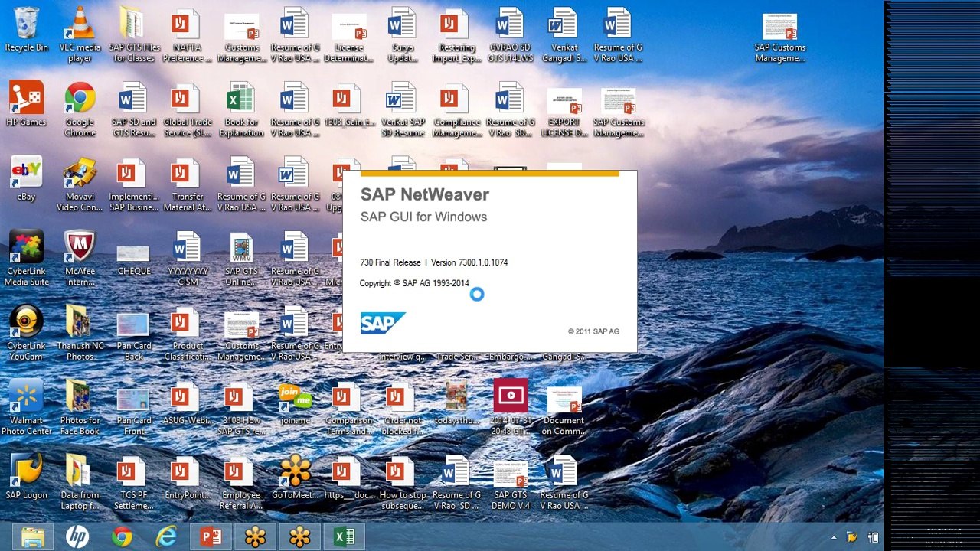Select the Compliance Manageme... file icon
This screenshot has height=551, width=980.
tap(456, 109)
